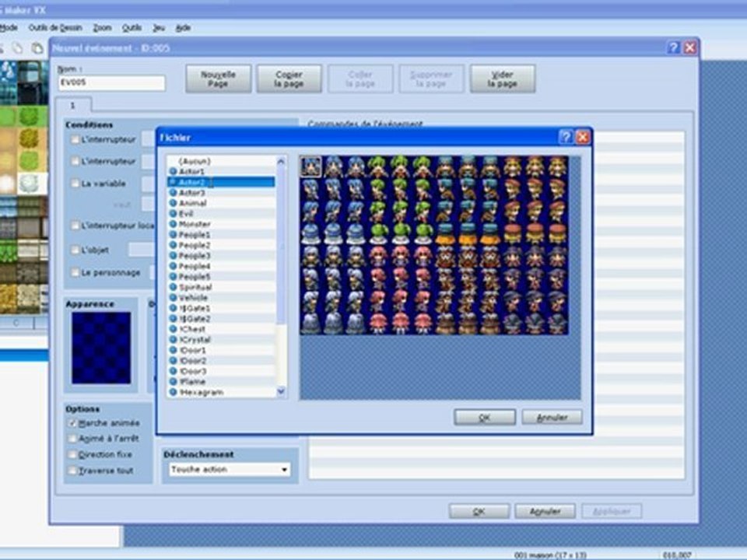Click the copy icon in main toolbar
The height and width of the screenshot is (560, 747).
[18, 47]
